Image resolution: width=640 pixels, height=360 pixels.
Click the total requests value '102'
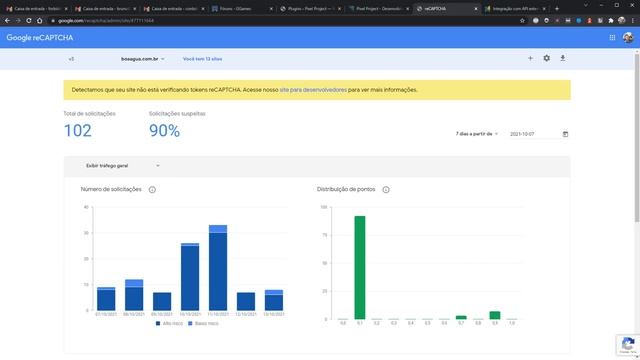coord(78,131)
